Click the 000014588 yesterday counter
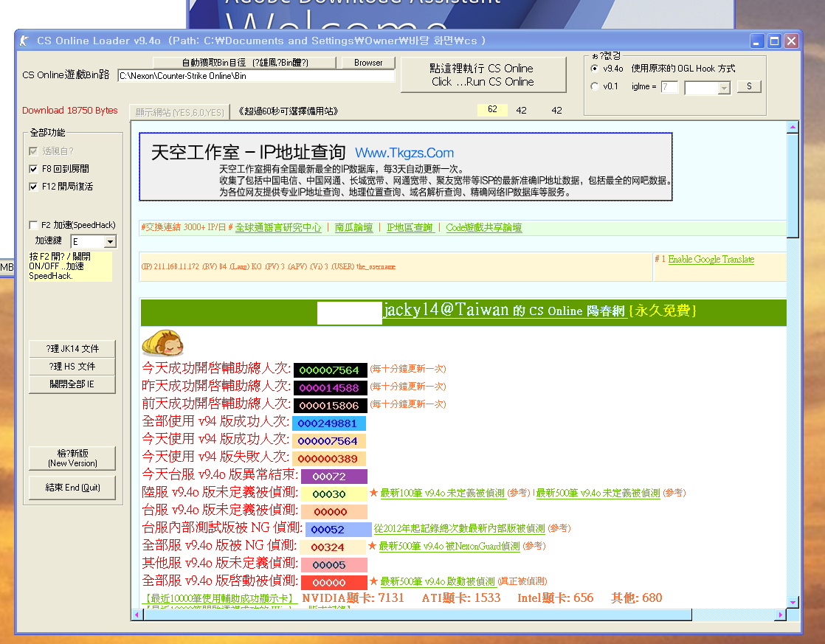This screenshot has height=644, width=825. (x=329, y=388)
